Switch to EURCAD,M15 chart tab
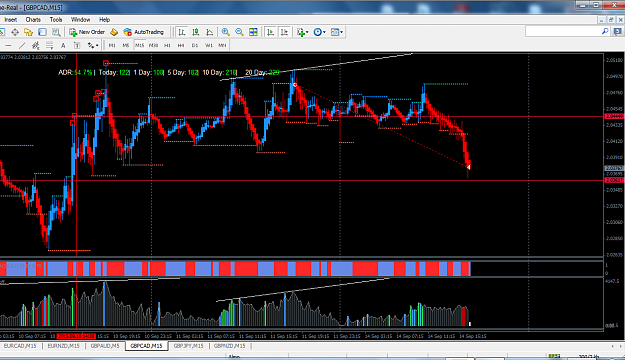The height and width of the screenshot is (360, 625). click(20, 346)
